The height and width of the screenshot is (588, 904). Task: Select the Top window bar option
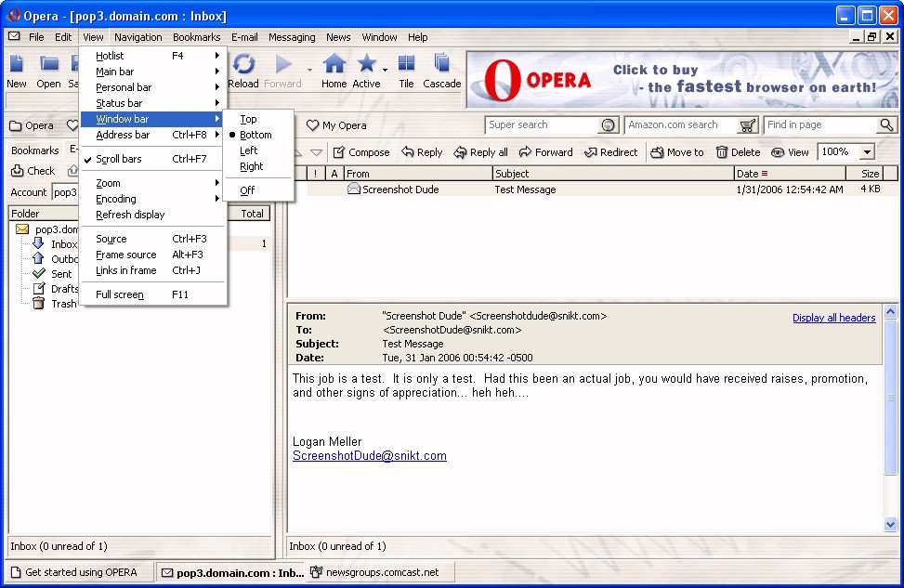coord(248,119)
